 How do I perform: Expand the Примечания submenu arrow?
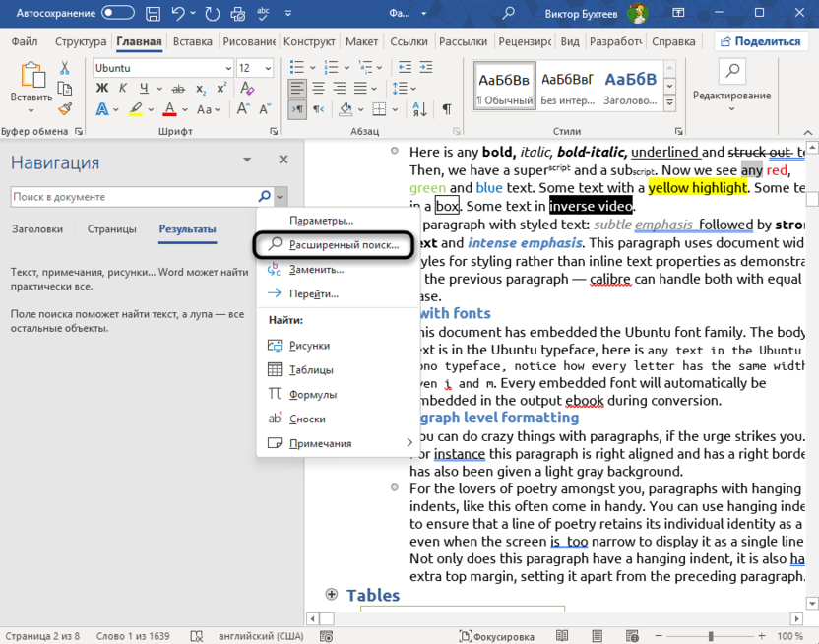(409, 443)
